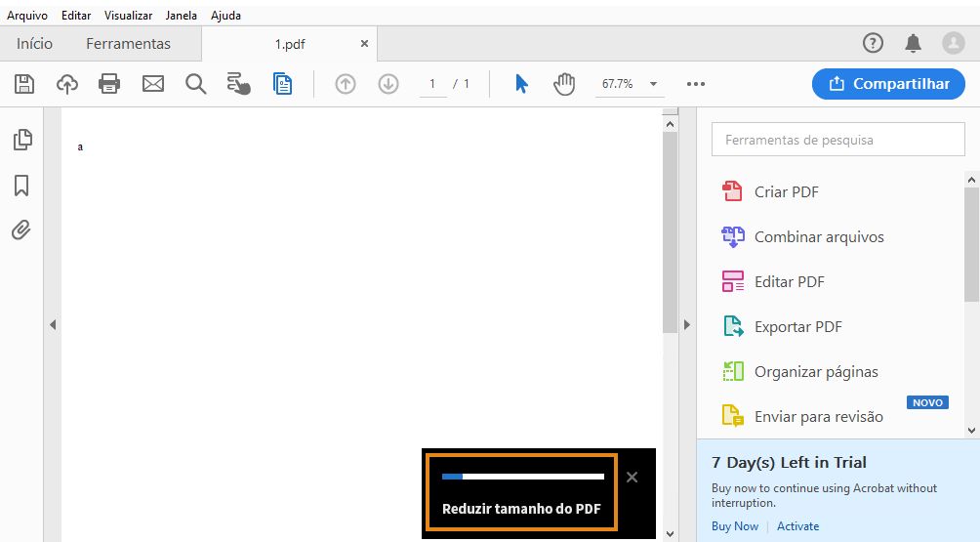Click the '7 Day(s) Left in Trial' heading
Image resolution: width=980 pixels, height=542 pixels.
tap(789, 463)
